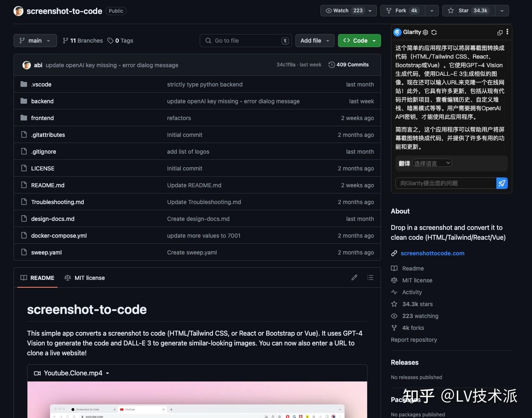
Task: Send a question using the rocket icon
Action: pyautogui.click(x=502, y=183)
